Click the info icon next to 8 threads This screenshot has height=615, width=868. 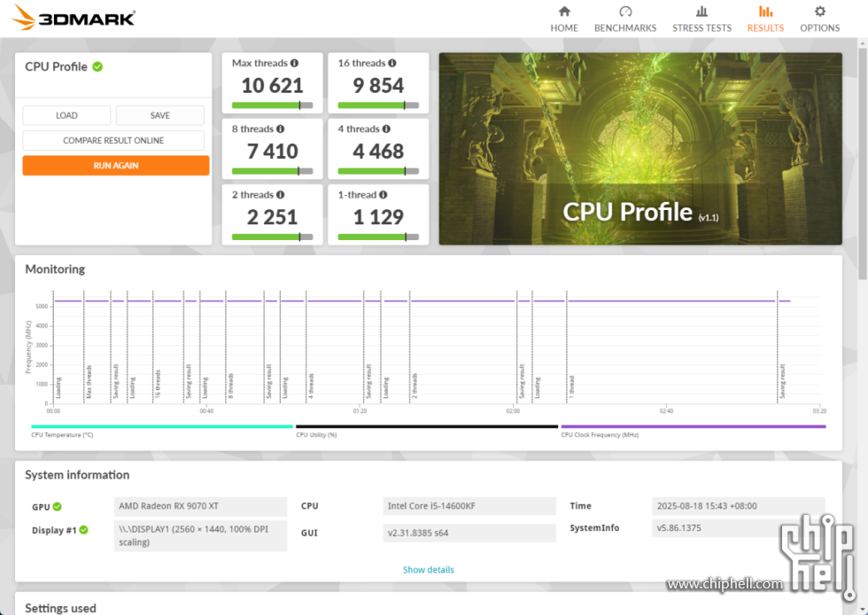281,129
